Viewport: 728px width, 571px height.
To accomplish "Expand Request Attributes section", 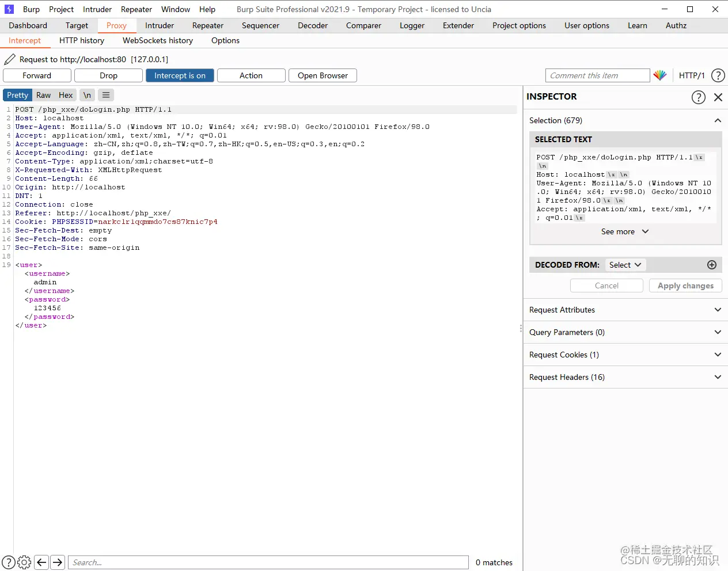I will (x=625, y=310).
